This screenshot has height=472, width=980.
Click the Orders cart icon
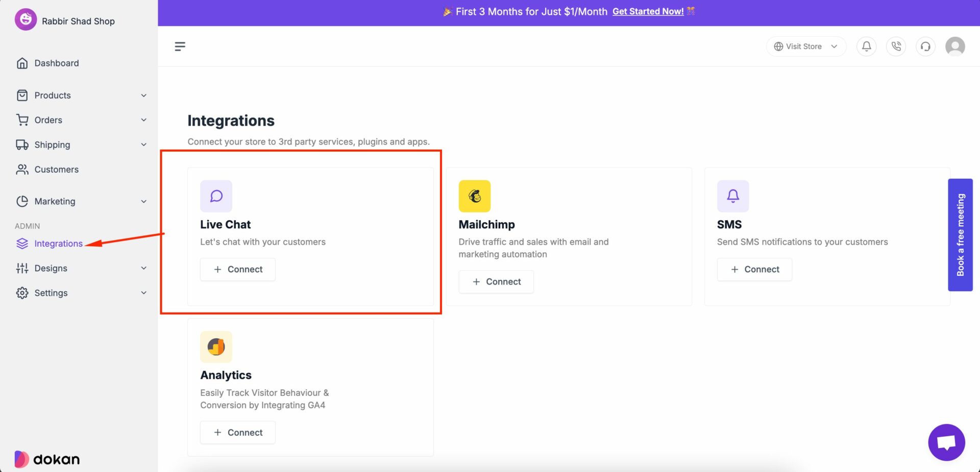click(x=22, y=120)
